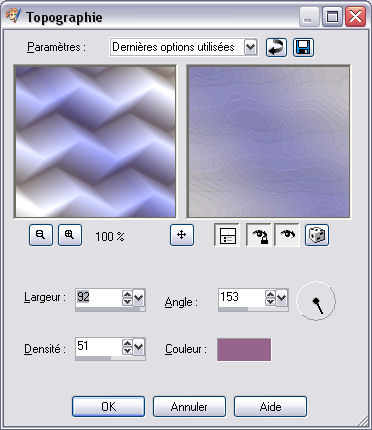The image size is (372, 430).
Task: Open the Angle slider dropdown arrow
Action: coord(282,298)
